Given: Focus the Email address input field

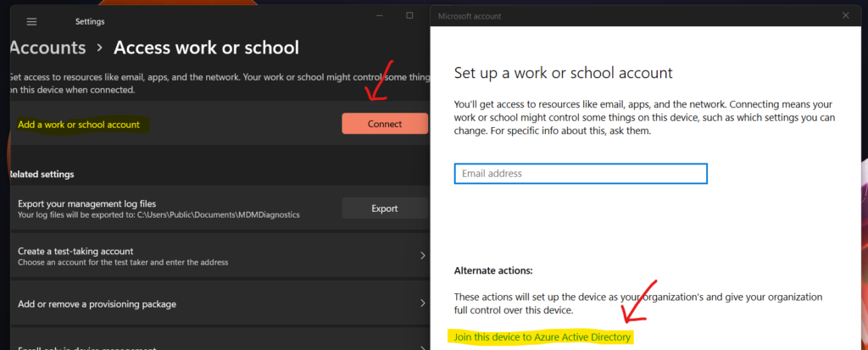Looking at the screenshot, I should [x=581, y=174].
